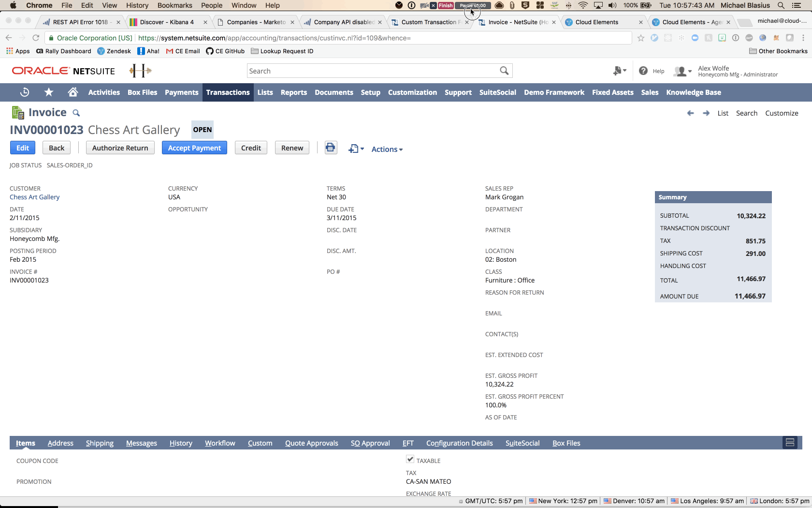
Task: Go to previous invoice record arrow
Action: click(691, 113)
